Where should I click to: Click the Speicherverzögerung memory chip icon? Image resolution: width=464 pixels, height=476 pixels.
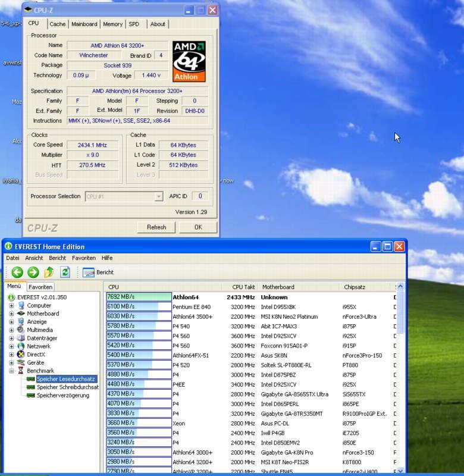(31, 395)
